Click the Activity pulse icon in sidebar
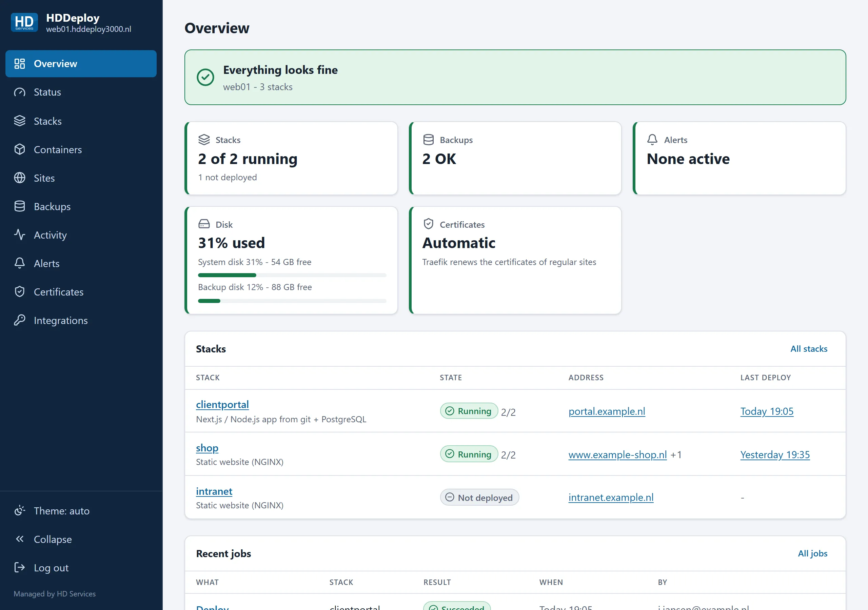The image size is (868, 610). pos(20,235)
